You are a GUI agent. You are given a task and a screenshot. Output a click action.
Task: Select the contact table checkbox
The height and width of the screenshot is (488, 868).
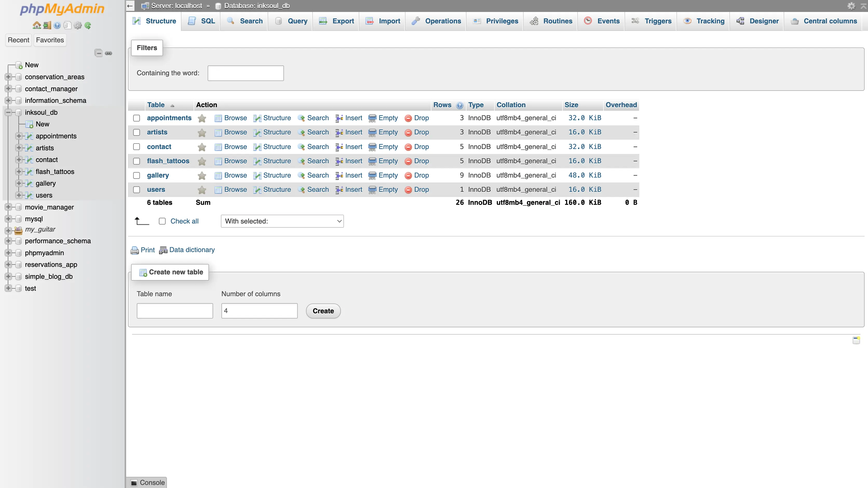[137, 147]
